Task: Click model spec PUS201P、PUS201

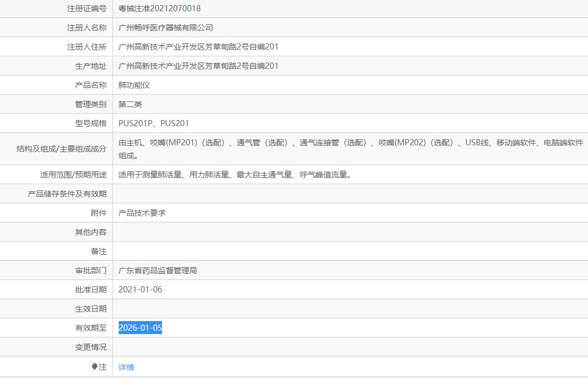Action: coord(154,123)
